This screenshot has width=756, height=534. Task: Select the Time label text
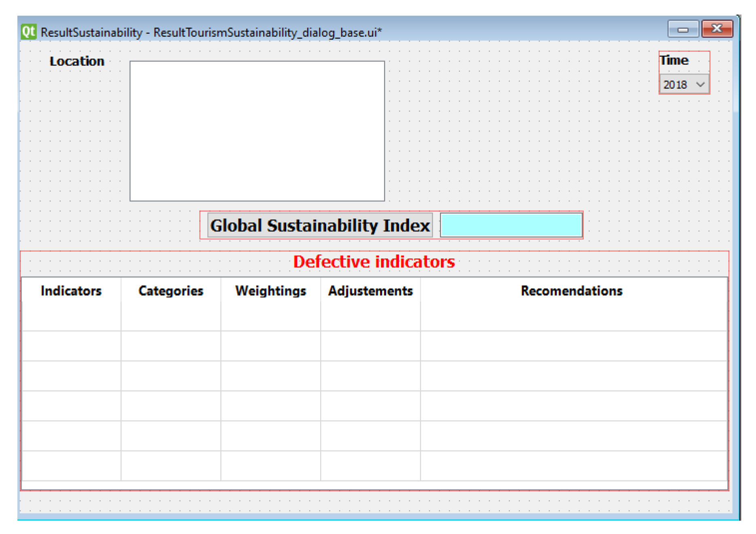tap(674, 60)
